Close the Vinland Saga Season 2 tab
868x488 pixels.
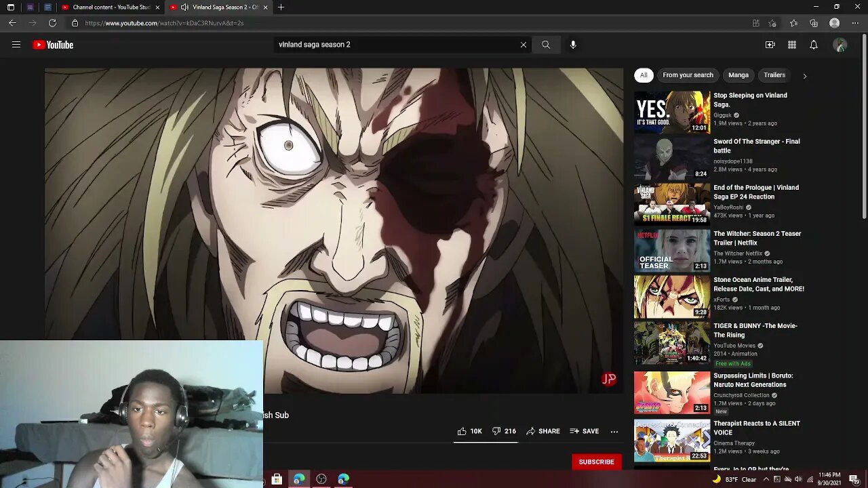pos(265,7)
